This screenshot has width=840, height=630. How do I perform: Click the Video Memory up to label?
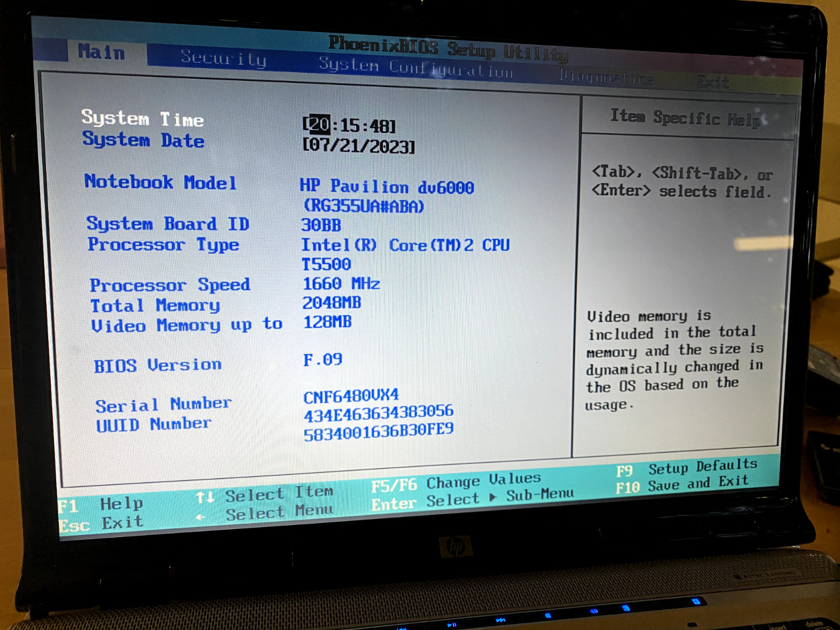pos(187,325)
